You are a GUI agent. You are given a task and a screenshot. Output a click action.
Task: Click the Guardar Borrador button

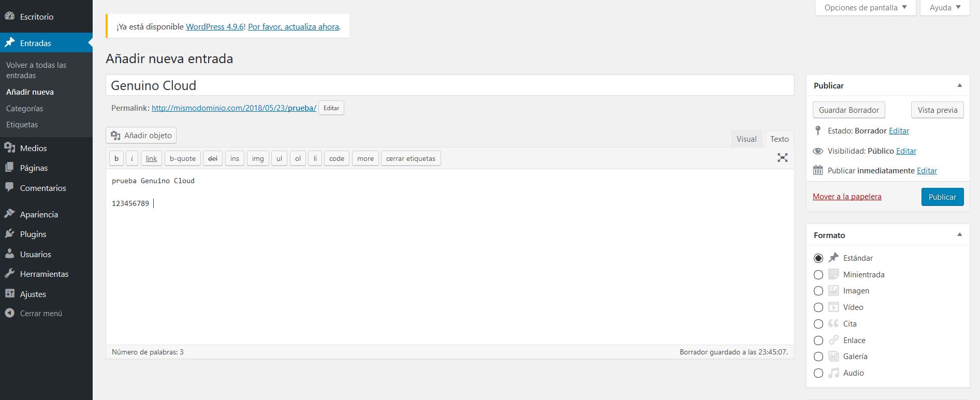pos(849,110)
